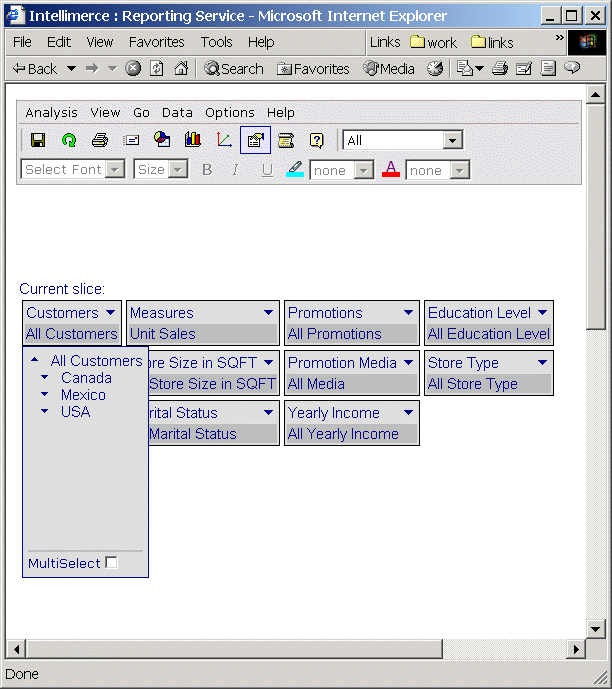
Task: Expand the Yearly Income dropdown arrow
Action: [x=409, y=413]
